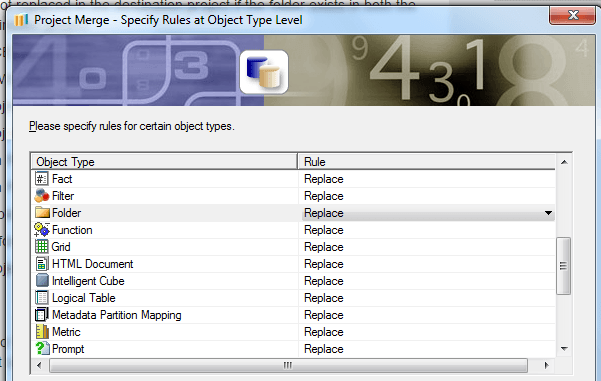Click the Folder object type icon
The image size is (601, 381).
click(42, 212)
